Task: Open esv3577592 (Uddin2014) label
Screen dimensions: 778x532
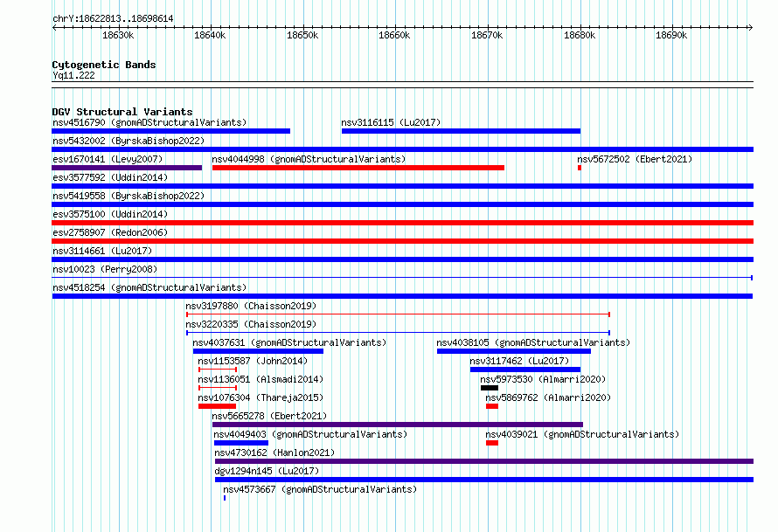Action: point(110,177)
